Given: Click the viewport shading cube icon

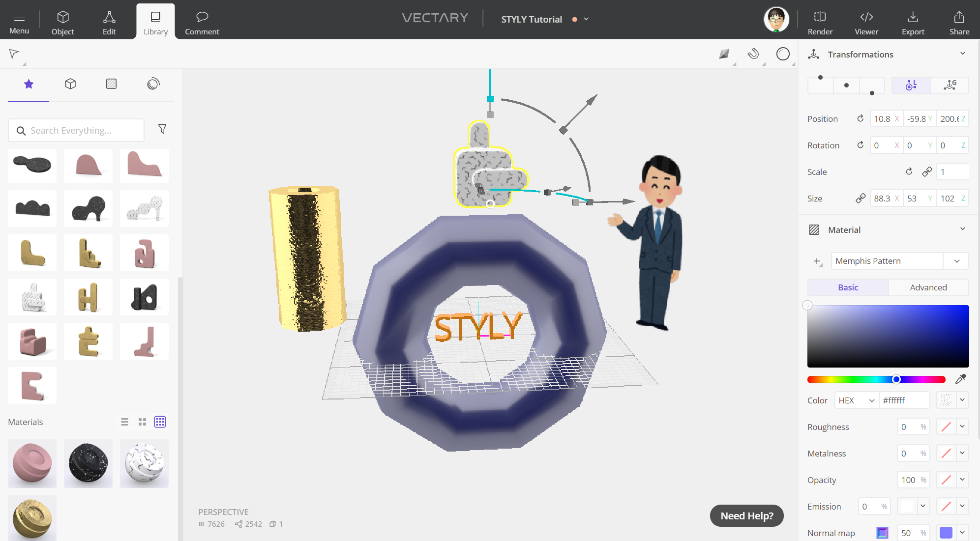Looking at the screenshot, I should (724, 54).
